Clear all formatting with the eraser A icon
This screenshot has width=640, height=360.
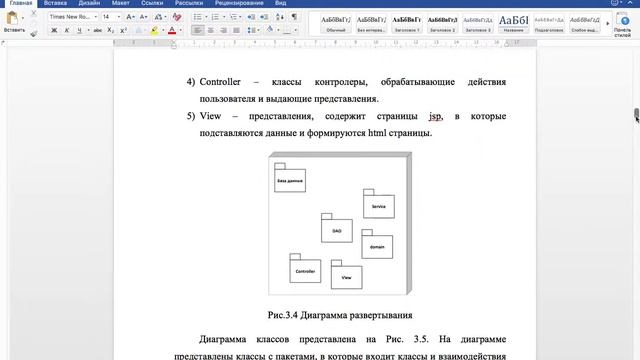coord(177,17)
